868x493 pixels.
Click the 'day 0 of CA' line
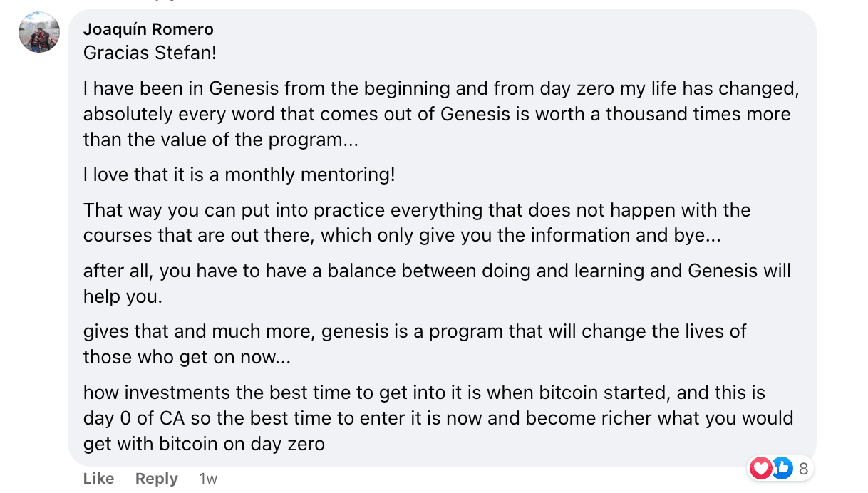click(x=438, y=418)
